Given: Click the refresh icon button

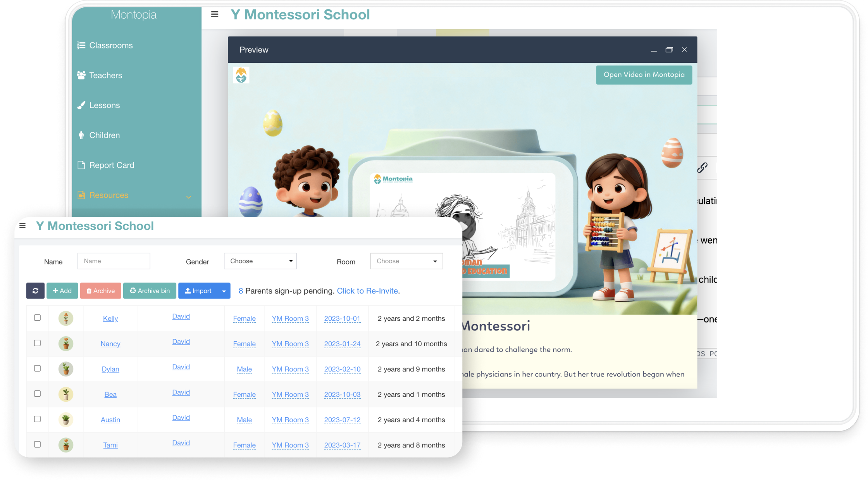Looking at the screenshot, I should tap(35, 291).
